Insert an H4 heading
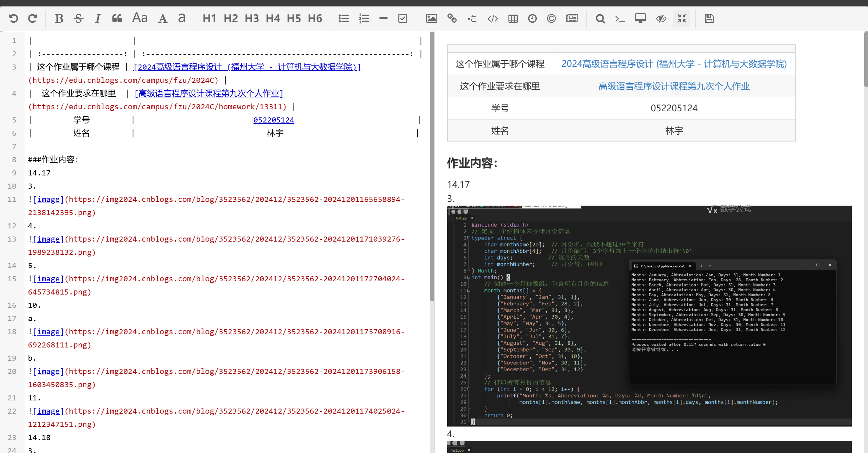This screenshot has height=453, width=868. coord(273,18)
